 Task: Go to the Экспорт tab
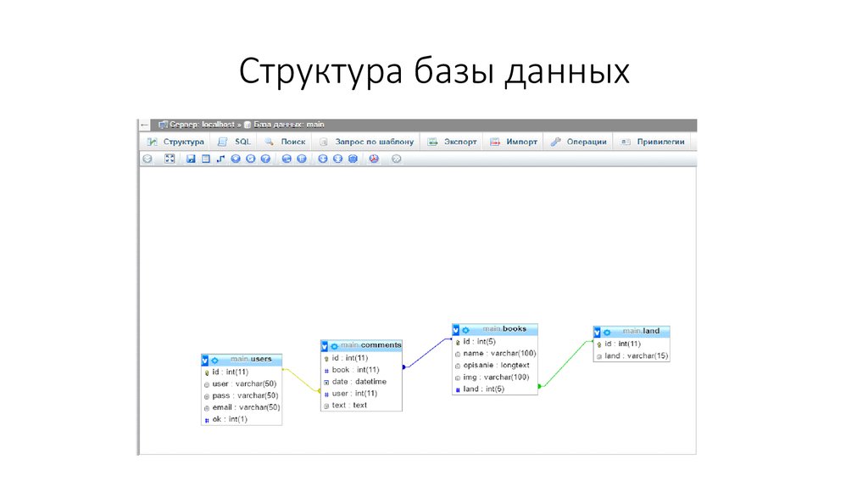click(x=453, y=142)
